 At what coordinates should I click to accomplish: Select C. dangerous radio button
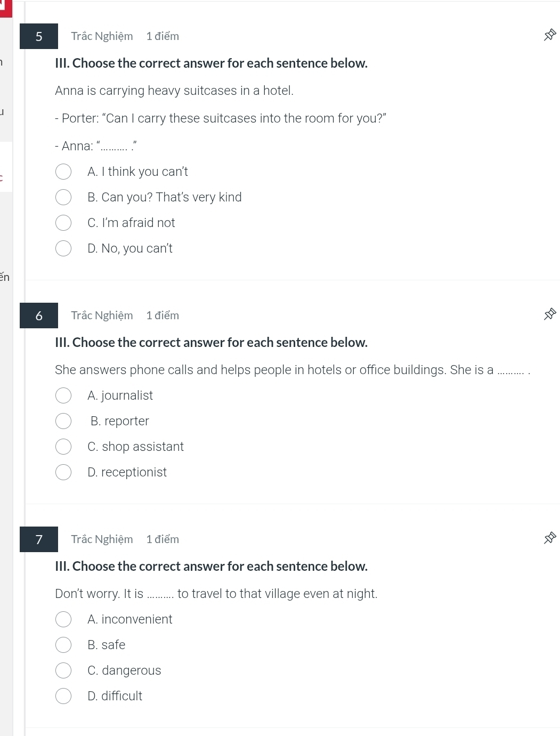click(63, 670)
